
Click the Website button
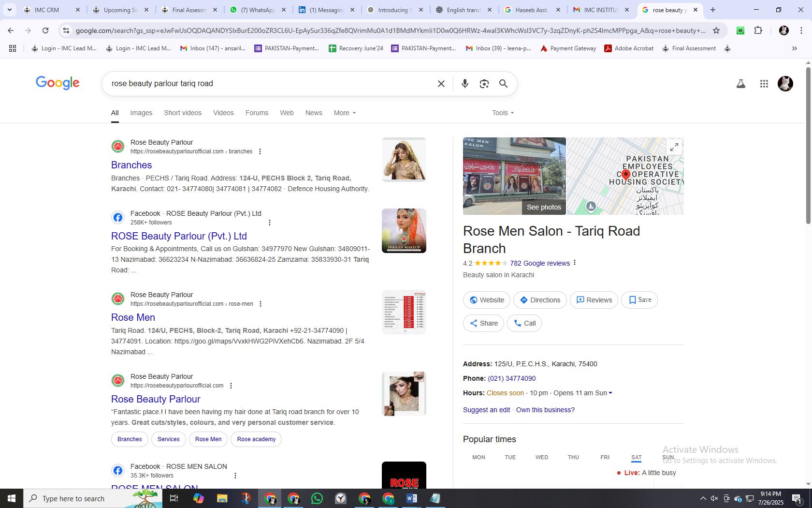tap(486, 300)
